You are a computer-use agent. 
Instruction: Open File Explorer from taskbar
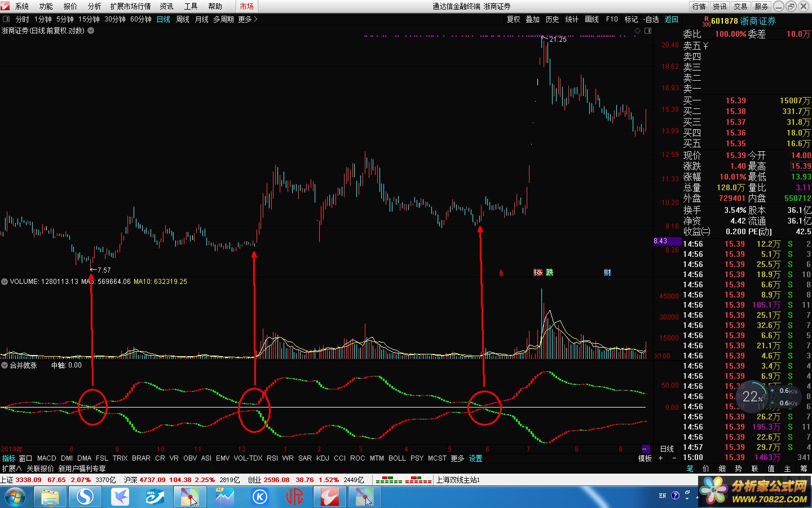pyautogui.click(x=50, y=497)
